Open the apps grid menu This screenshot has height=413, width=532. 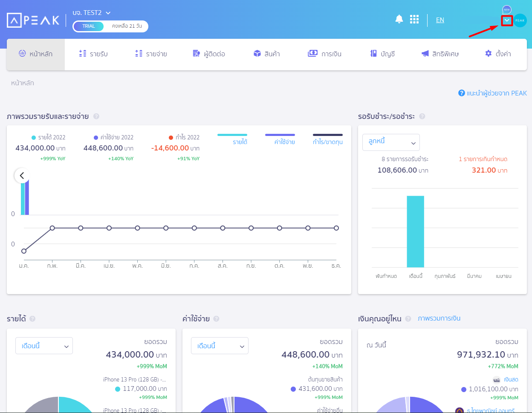414,19
